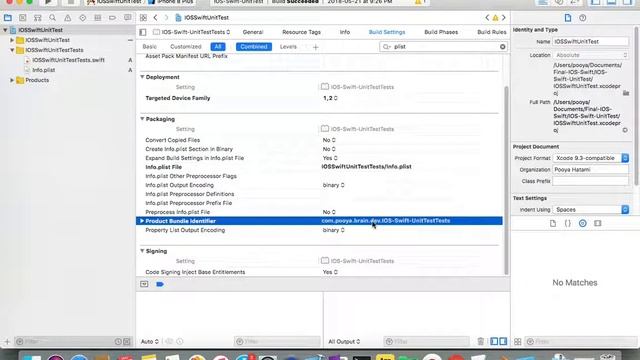Expand the IOSSwiftUnitTest folder

coord(12,40)
